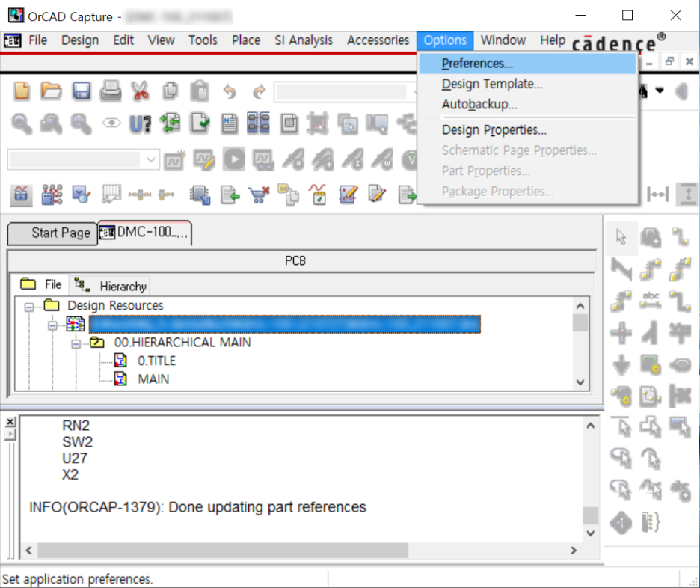Select the pointer arrow tool
The image size is (700, 588).
pyautogui.click(x=621, y=236)
